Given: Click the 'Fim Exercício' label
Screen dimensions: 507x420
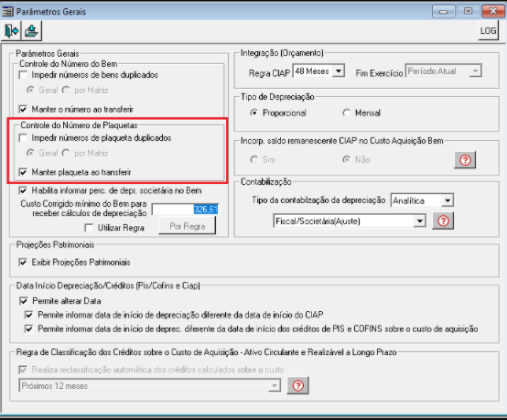Looking at the screenshot, I should [x=379, y=73].
